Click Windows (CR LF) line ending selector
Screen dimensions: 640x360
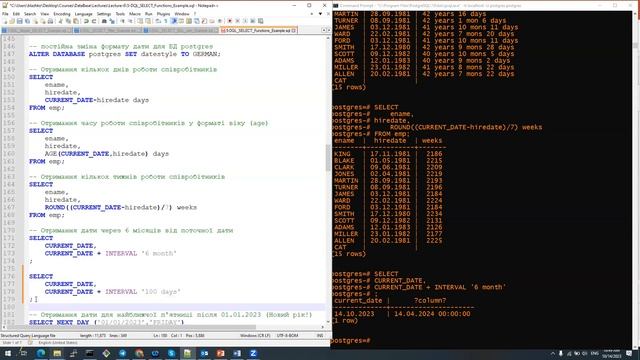click(x=255, y=336)
